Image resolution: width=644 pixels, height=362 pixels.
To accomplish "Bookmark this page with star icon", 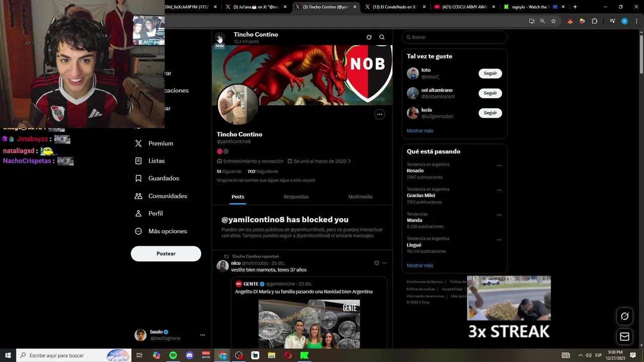I will [553, 21].
